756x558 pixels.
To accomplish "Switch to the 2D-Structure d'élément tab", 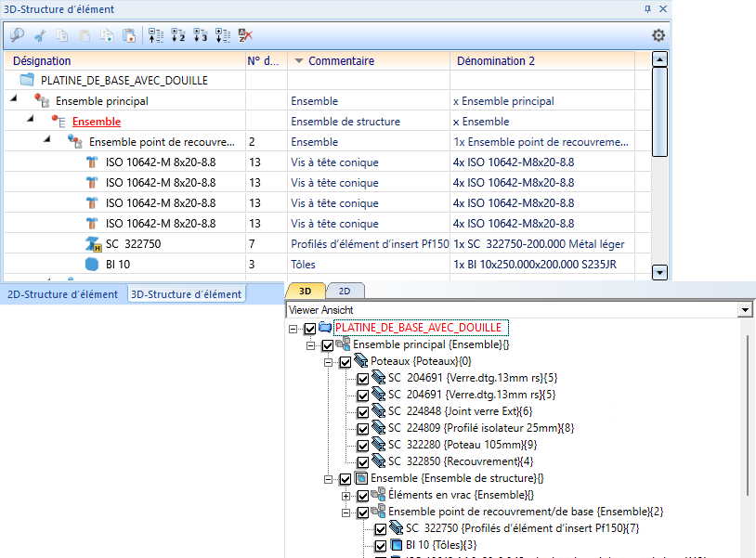I will click(62, 294).
